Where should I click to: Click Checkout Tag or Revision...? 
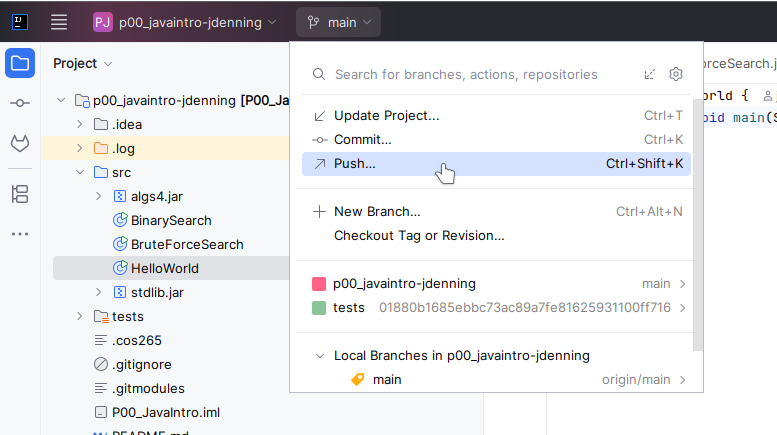coord(418,236)
